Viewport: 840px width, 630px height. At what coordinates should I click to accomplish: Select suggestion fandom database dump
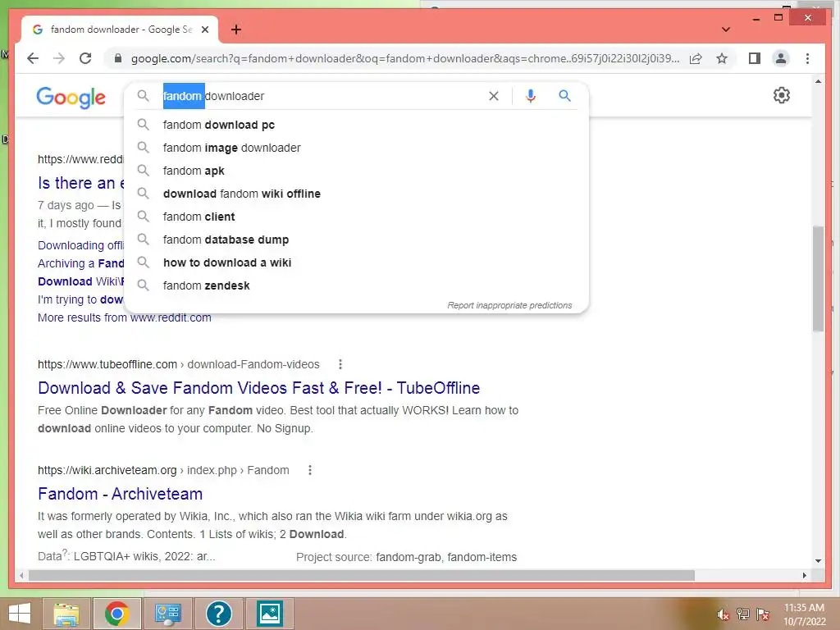tap(356, 240)
